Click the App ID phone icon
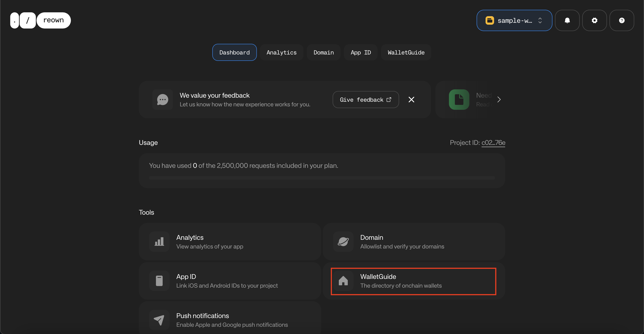The height and width of the screenshot is (334, 644). pyautogui.click(x=159, y=281)
